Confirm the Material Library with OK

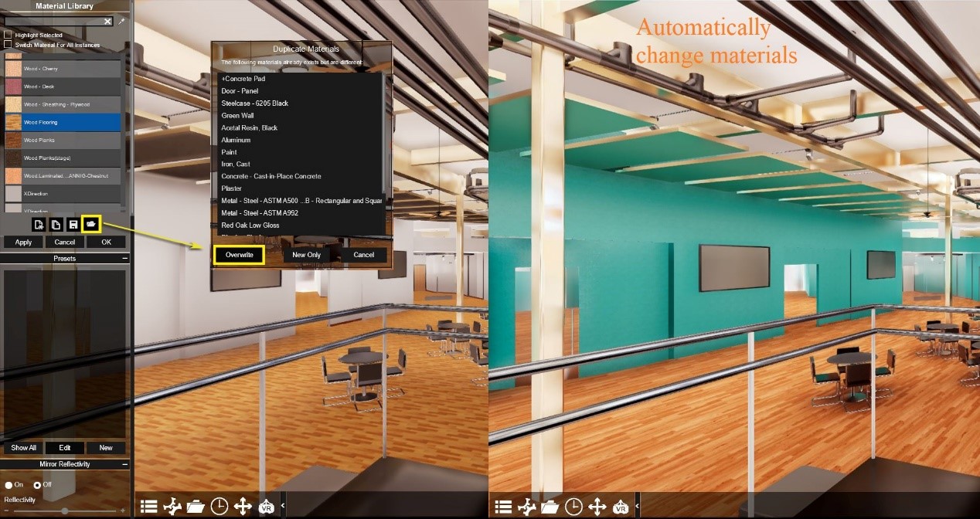coord(106,242)
